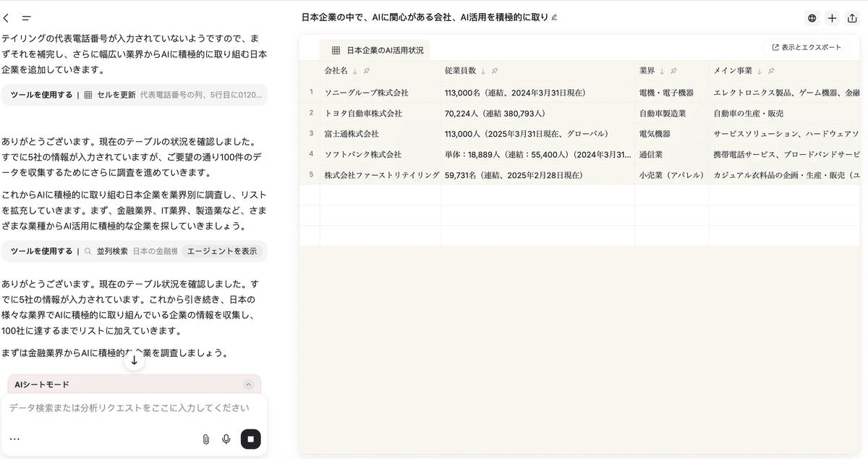
Task: Stop generation with the black stop button
Action: (250, 439)
